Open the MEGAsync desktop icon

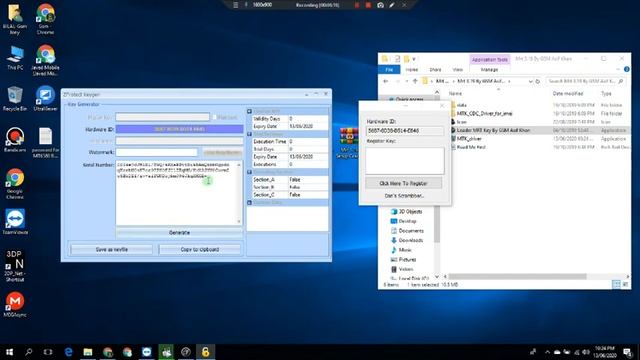coord(15,304)
